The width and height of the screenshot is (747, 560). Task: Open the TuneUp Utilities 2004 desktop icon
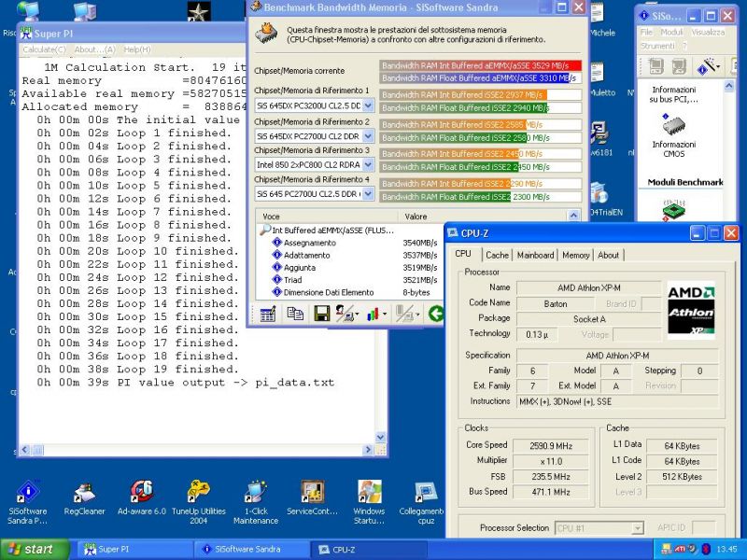click(x=199, y=493)
